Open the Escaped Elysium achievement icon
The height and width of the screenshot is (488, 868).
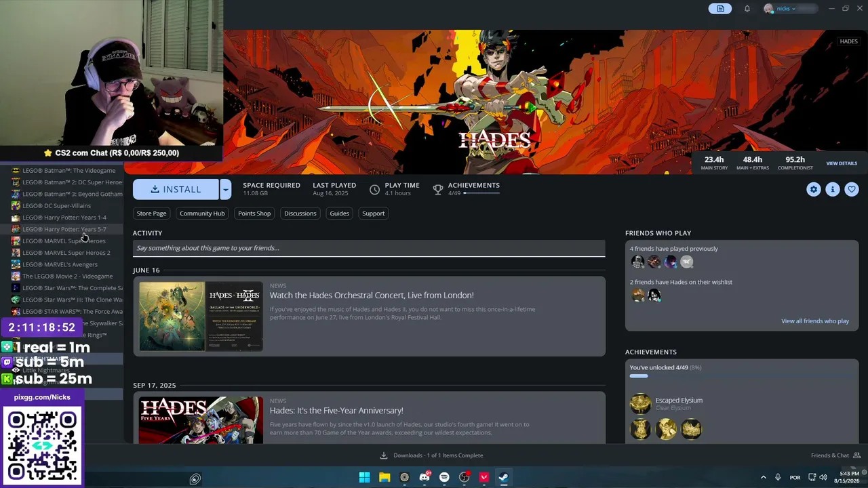(x=640, y=404)
